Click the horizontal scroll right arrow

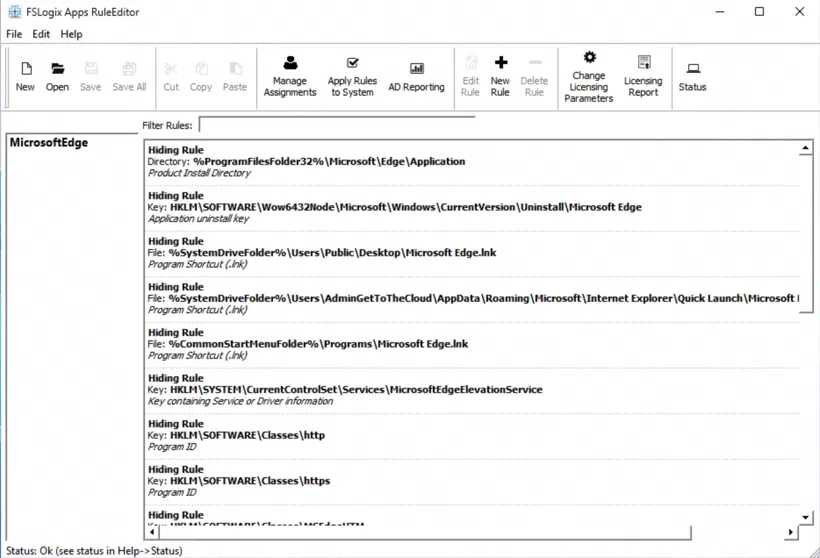click(x=791, y=532)
